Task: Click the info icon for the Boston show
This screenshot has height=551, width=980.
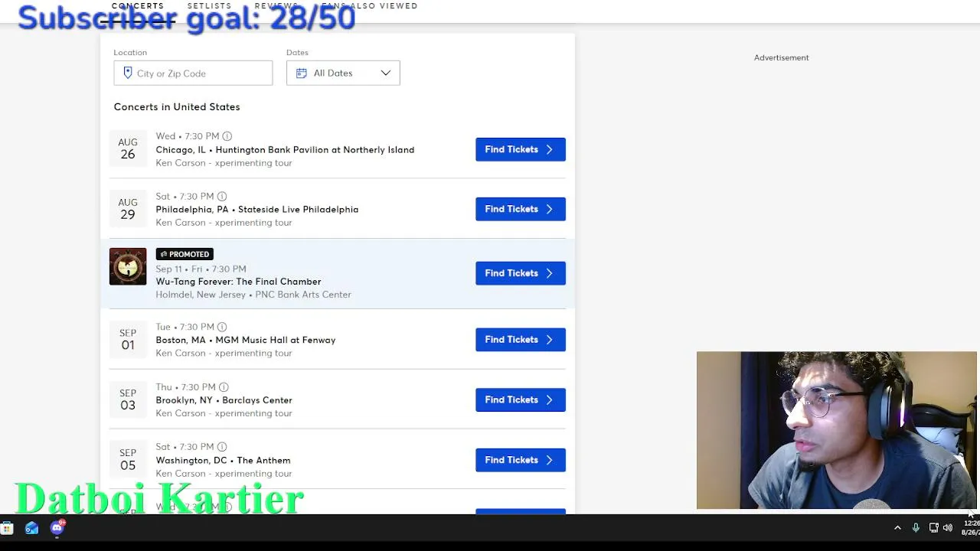Action: click(x=222, y=327)
